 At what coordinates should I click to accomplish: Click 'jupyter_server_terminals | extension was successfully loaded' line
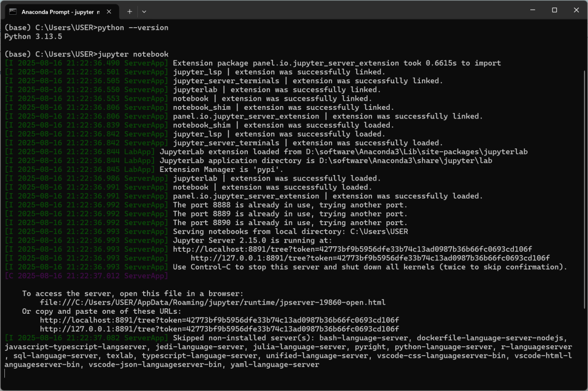pyautogui.click(x=308, y=143)
